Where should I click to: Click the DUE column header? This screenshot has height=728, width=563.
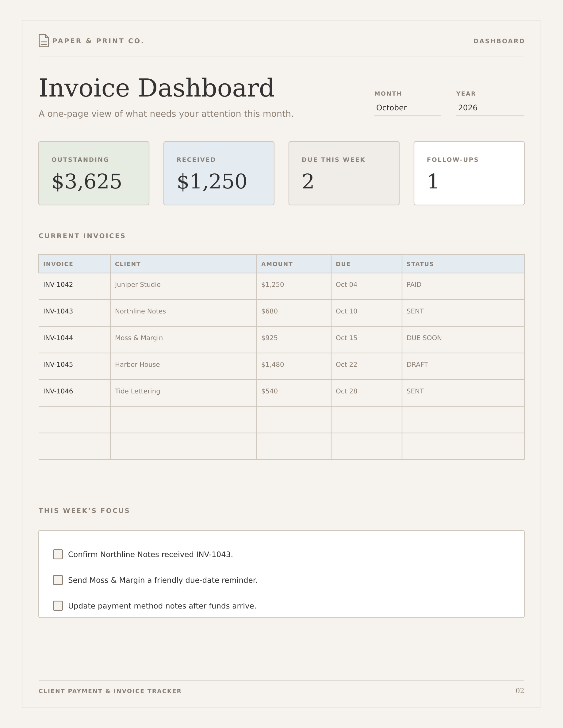pyautogui.click(x=366, y=264)
